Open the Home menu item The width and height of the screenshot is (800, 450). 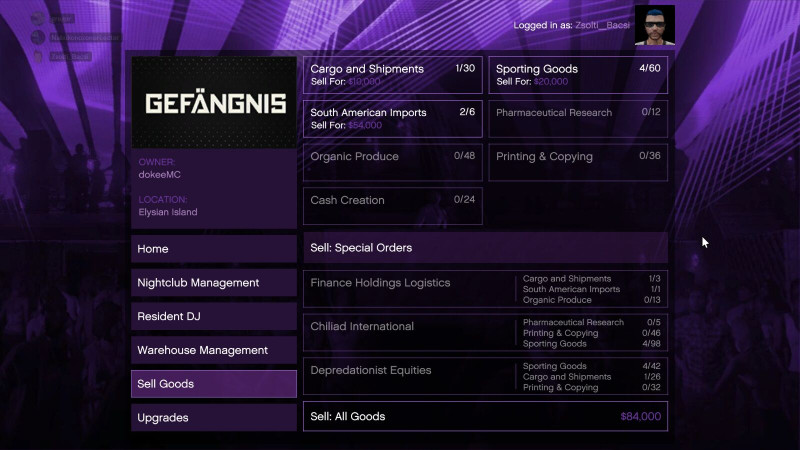click(x=214, y=249)
